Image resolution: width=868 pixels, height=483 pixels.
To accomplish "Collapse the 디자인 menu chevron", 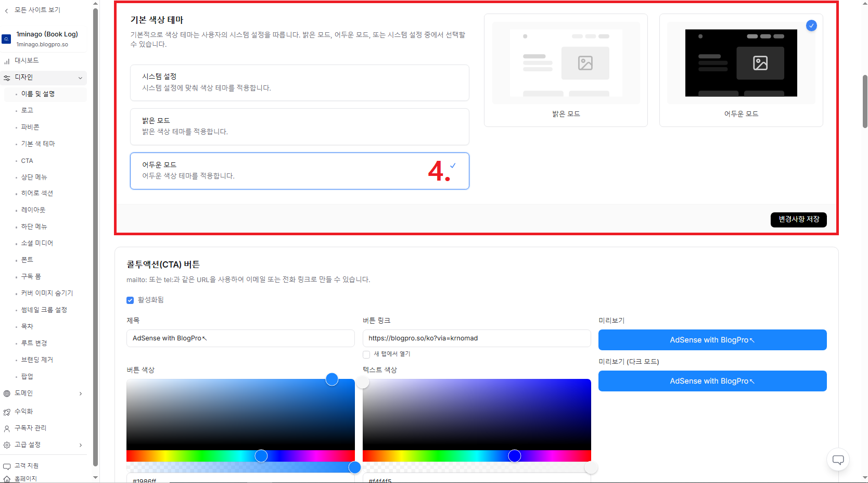I will coord(80,78).
